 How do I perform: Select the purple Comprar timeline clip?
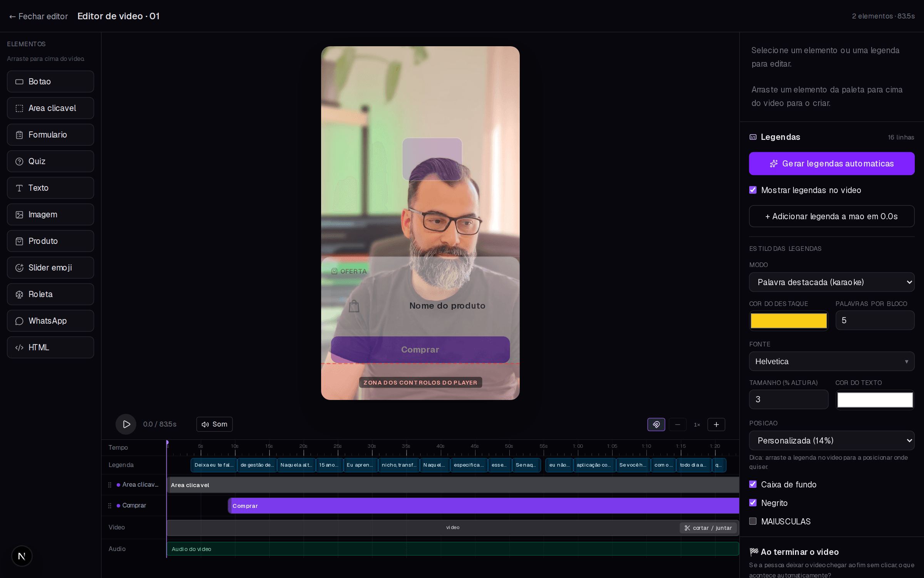click(484, 506)
